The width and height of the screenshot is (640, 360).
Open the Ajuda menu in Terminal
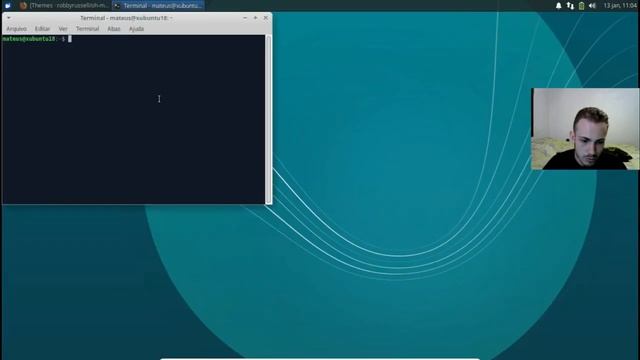(136, 29)
